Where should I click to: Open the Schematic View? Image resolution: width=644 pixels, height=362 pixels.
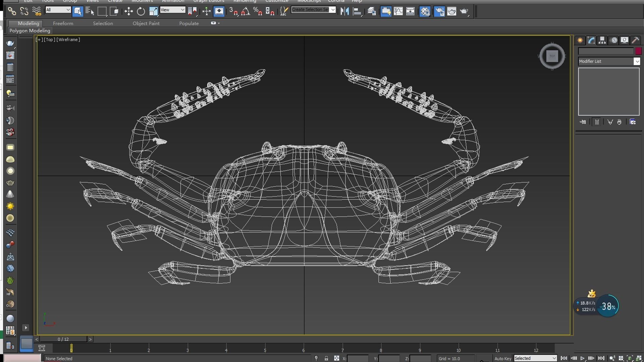coord(411,11)
